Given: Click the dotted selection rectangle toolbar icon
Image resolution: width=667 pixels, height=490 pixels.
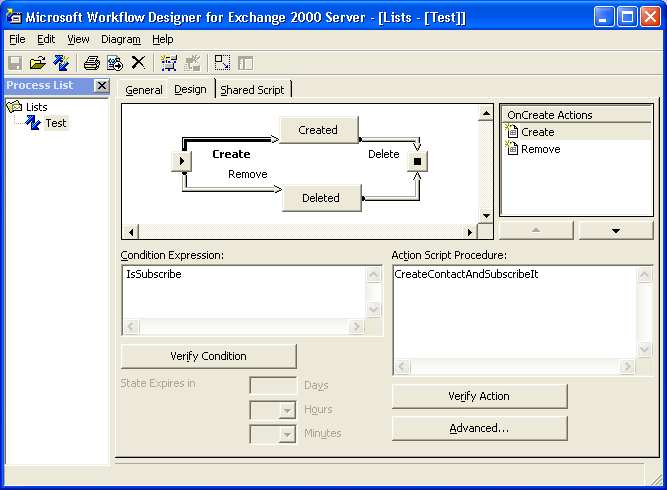Looking at the screenshot, I should (222, 63).
